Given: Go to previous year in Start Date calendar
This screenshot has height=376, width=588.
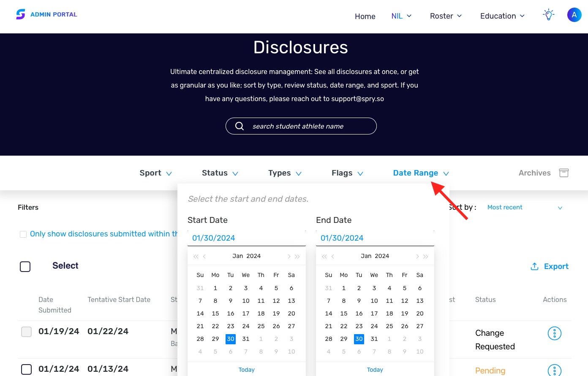Looking at the screenshot, I should click(196, 256).
